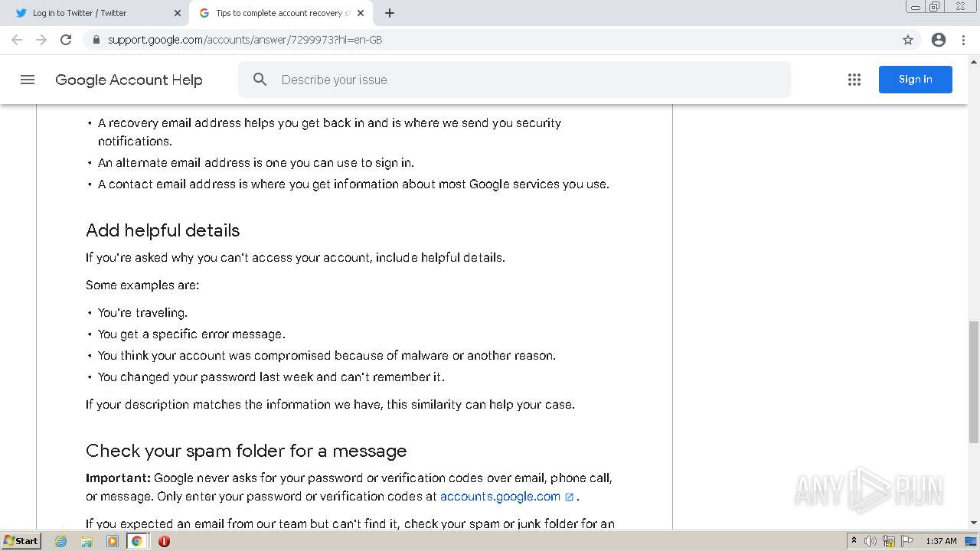Viewport: 980px width, 551px height.
Task: Click the contact email address bullet
Action: (354, 184)
